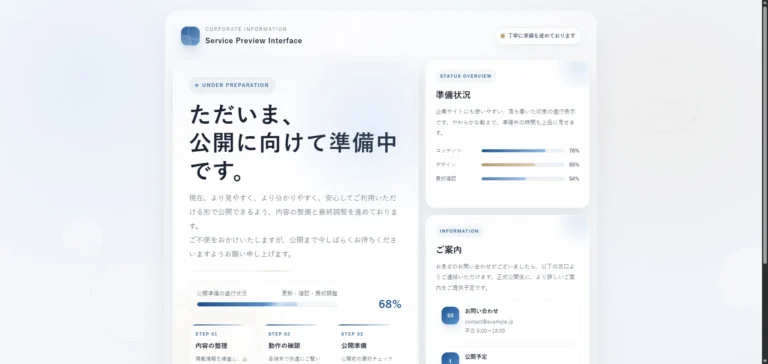768x364 pixels.
Task: Click the 公開準備の進行状況 main progress bar
Action: click(267, 304)
